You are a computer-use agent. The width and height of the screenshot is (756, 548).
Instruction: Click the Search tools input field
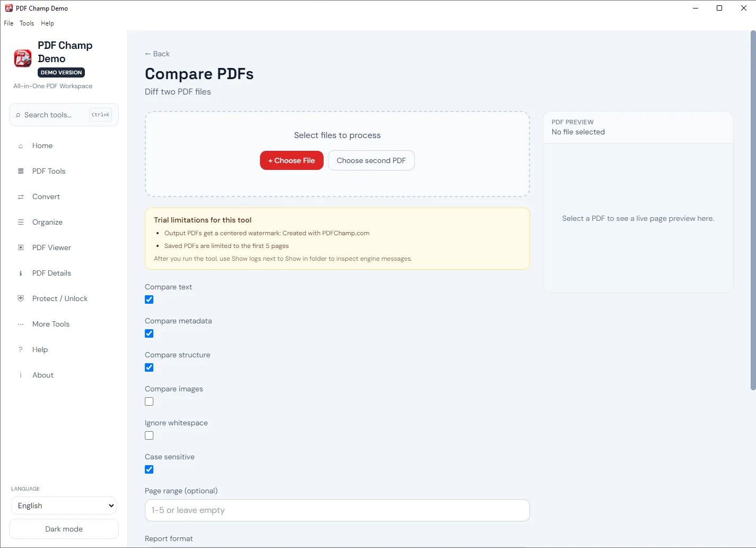[64, 115]
